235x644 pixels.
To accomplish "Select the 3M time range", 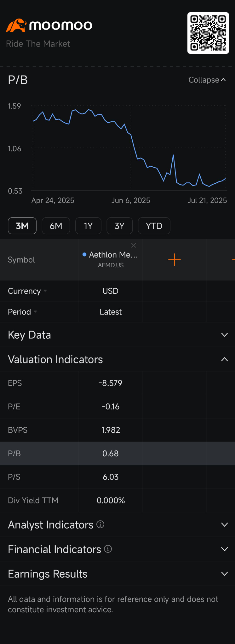I will click(x=22, y=226).
